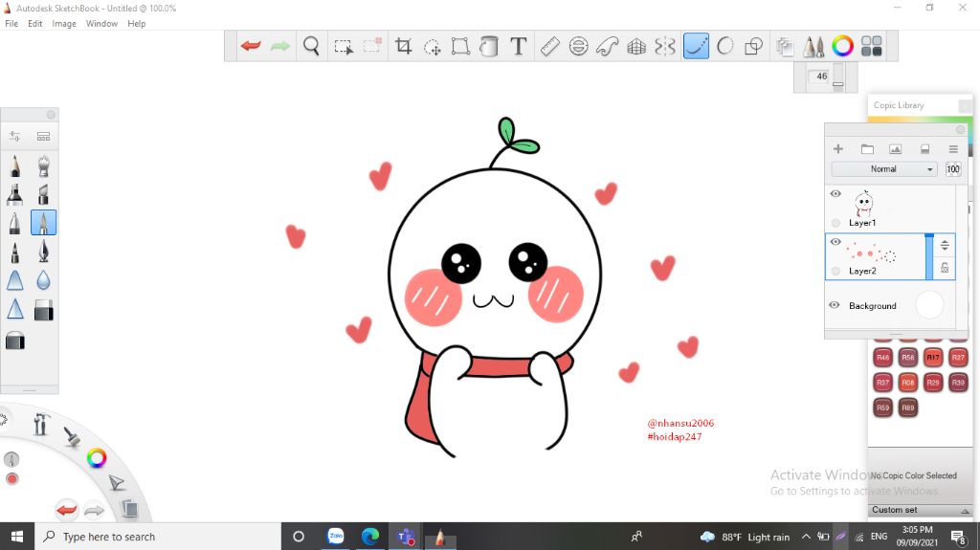Select the Quick Transform tool
Viewport: 980px width, 550px height.
click(432, 46)
